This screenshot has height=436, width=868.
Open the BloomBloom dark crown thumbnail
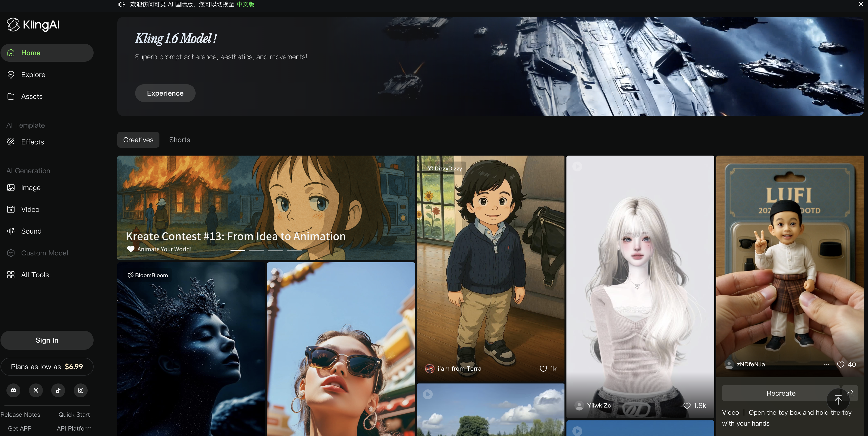tap(191, 351)
